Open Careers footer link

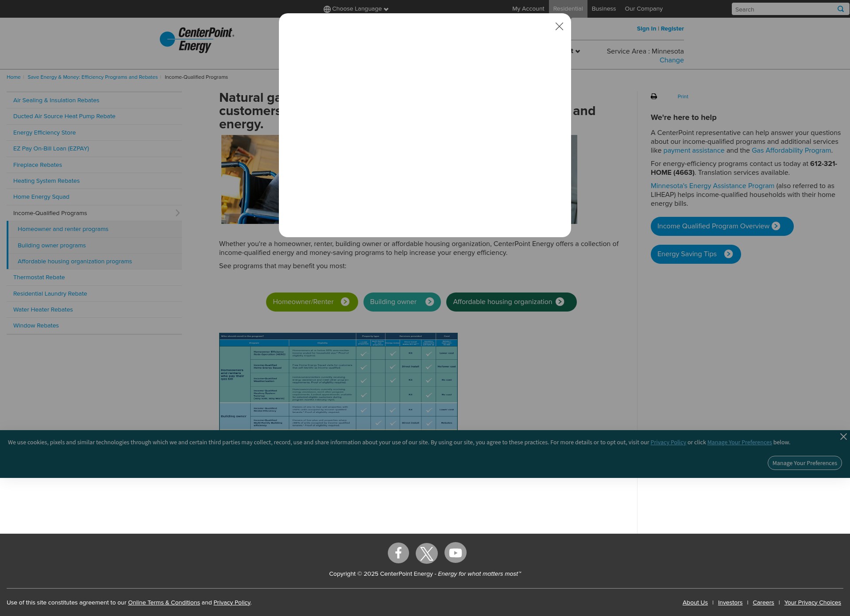tap(763, 603)
